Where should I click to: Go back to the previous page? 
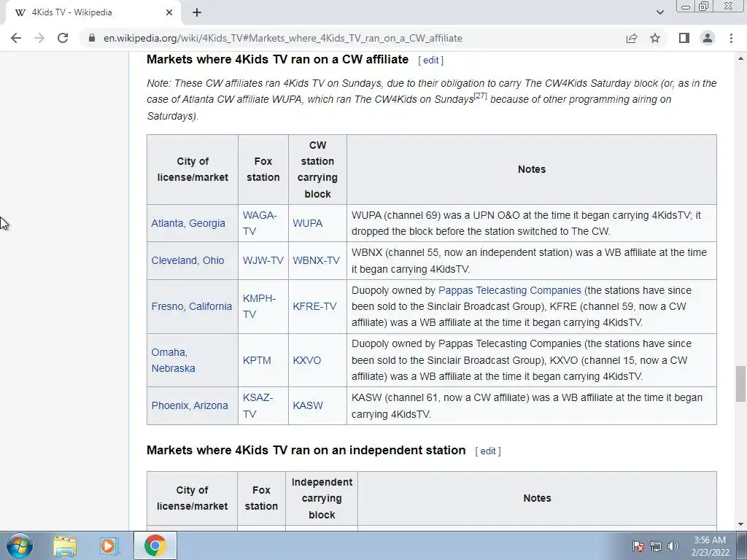(x=16, y=38)
